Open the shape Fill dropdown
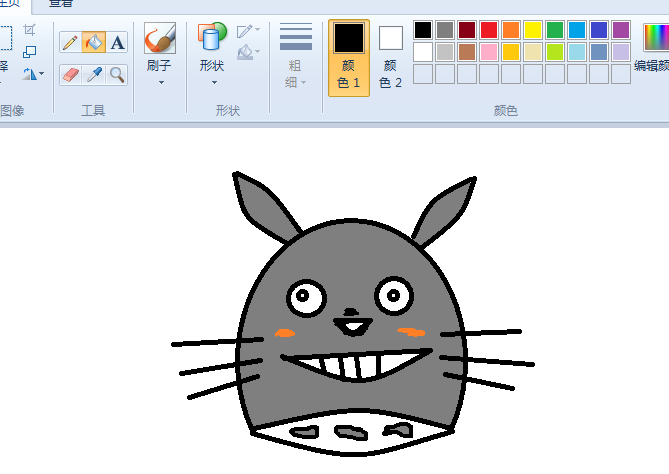The image size is (669, 474). [x=248, y=52]
